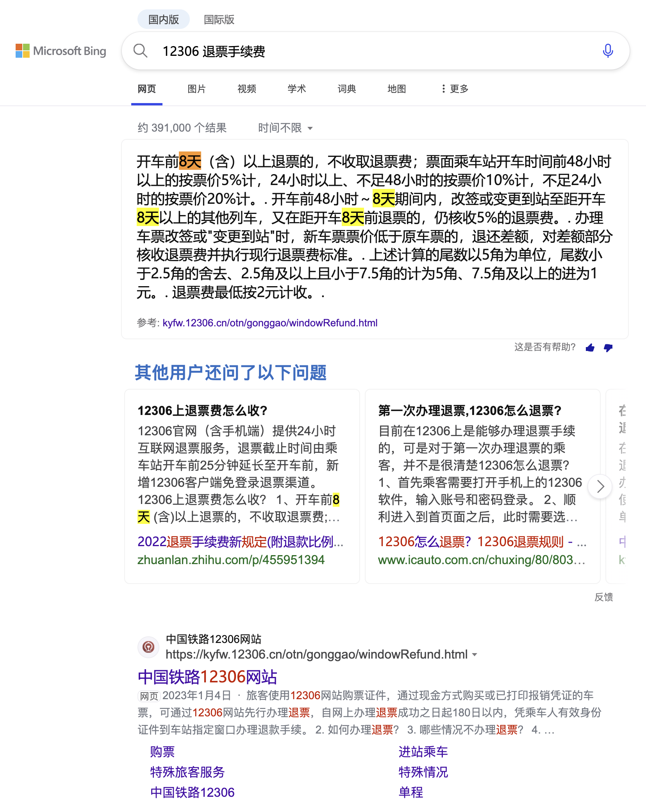Switch to 国际版 search mode
Screen dimensions: 646x812
219,20
